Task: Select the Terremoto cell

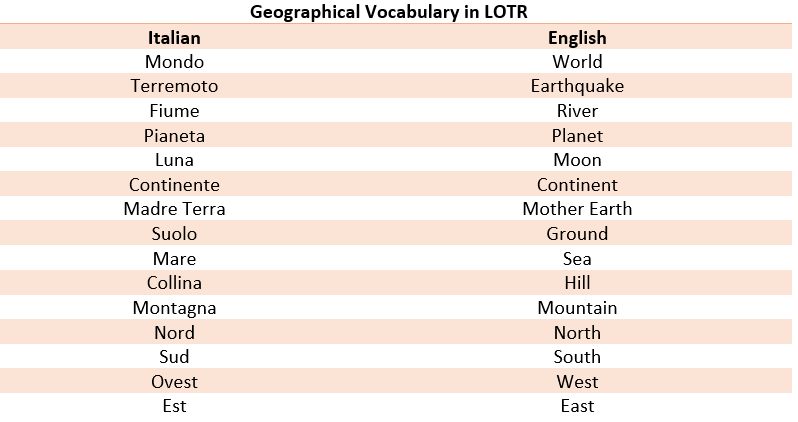Action: (x=174, y=86)
